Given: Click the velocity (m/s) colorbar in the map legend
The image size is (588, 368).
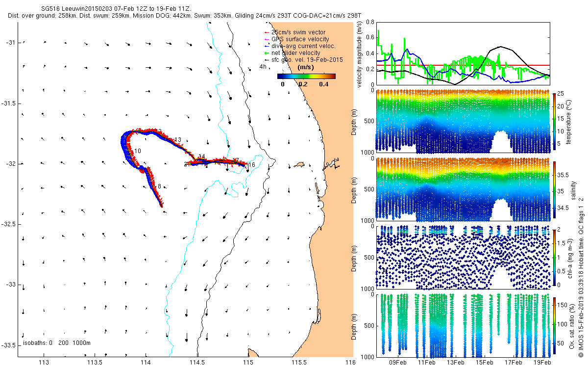Looking at the screenshot, I should point(306,76).
